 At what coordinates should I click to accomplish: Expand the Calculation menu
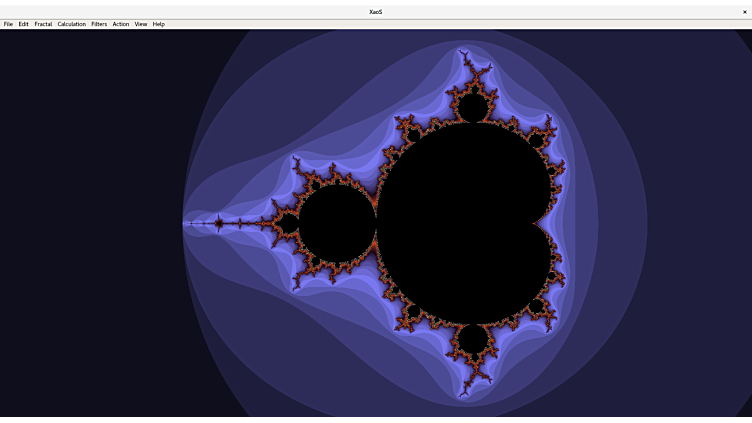coord(71,24)
